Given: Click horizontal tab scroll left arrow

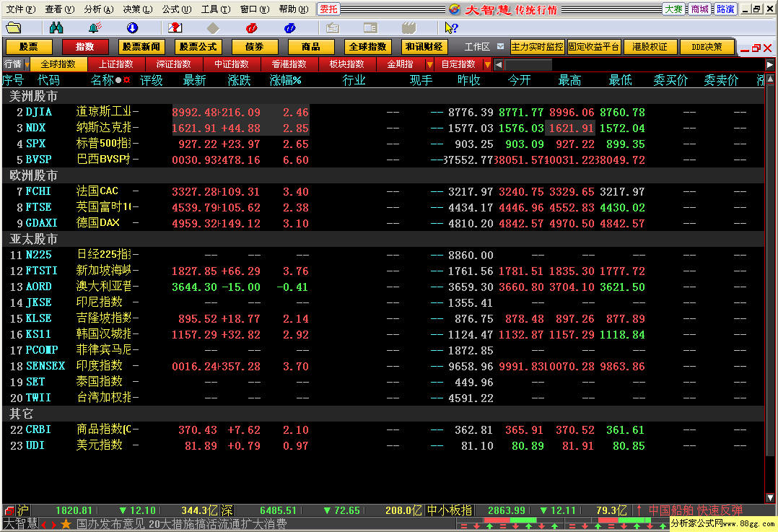Looking at the screenshot, I should pyautogui.click(x=499, y=64).
